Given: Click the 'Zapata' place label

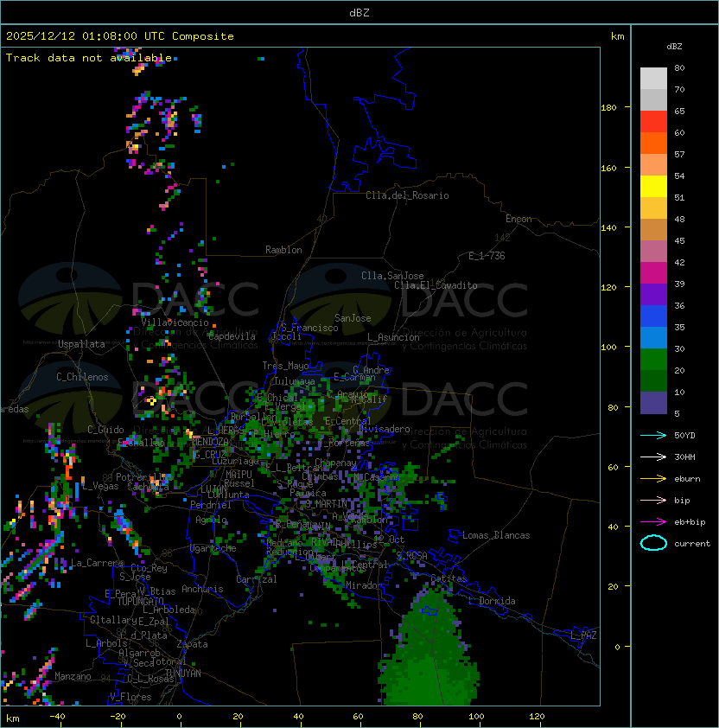Looking at the screenshot, I should (x=192, y=644).
